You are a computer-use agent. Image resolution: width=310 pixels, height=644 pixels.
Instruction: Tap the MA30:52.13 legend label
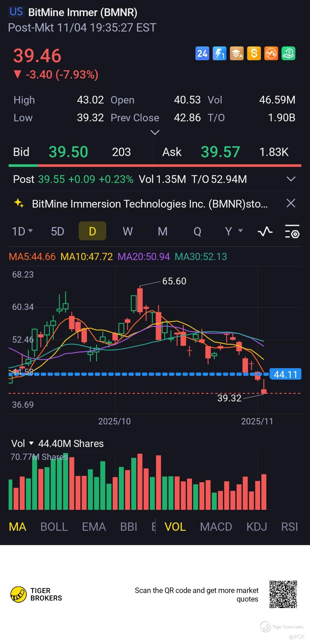(201, 257)
